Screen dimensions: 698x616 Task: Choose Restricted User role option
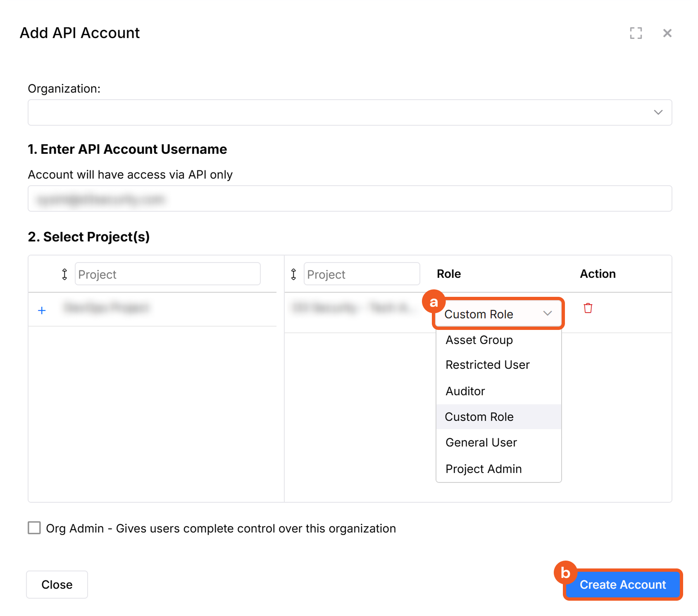(487, 365)
